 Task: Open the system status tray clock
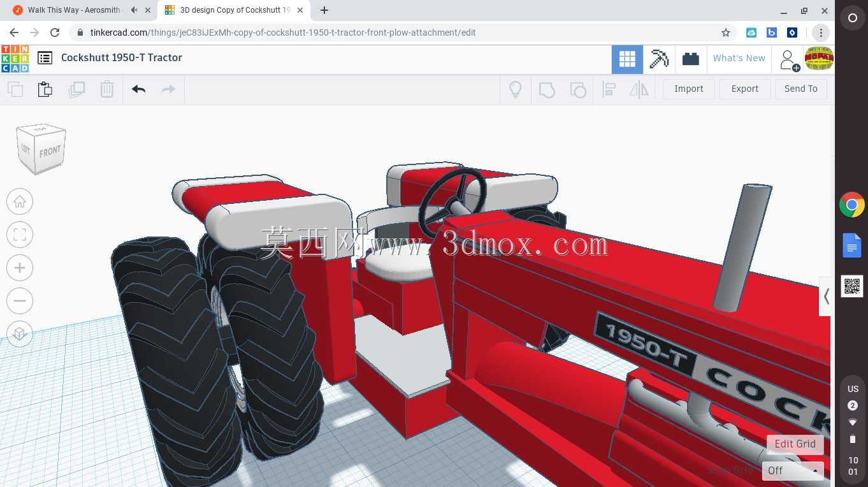click(x=853, y=466)
